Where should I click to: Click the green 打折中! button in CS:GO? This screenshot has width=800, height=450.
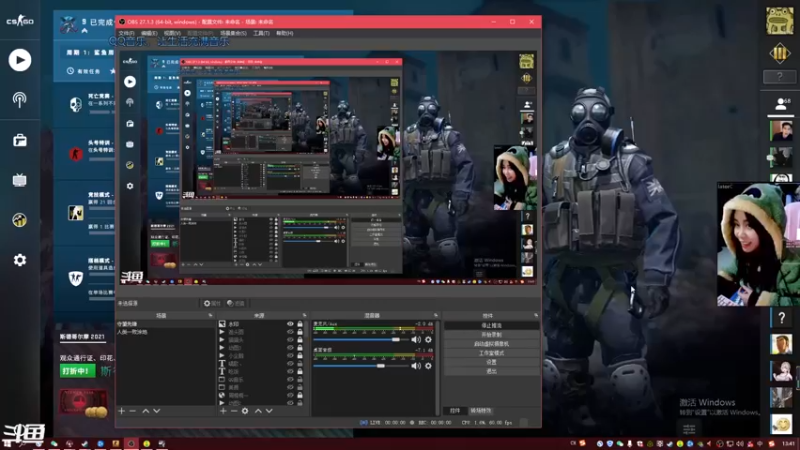click(x=78, y=371)
